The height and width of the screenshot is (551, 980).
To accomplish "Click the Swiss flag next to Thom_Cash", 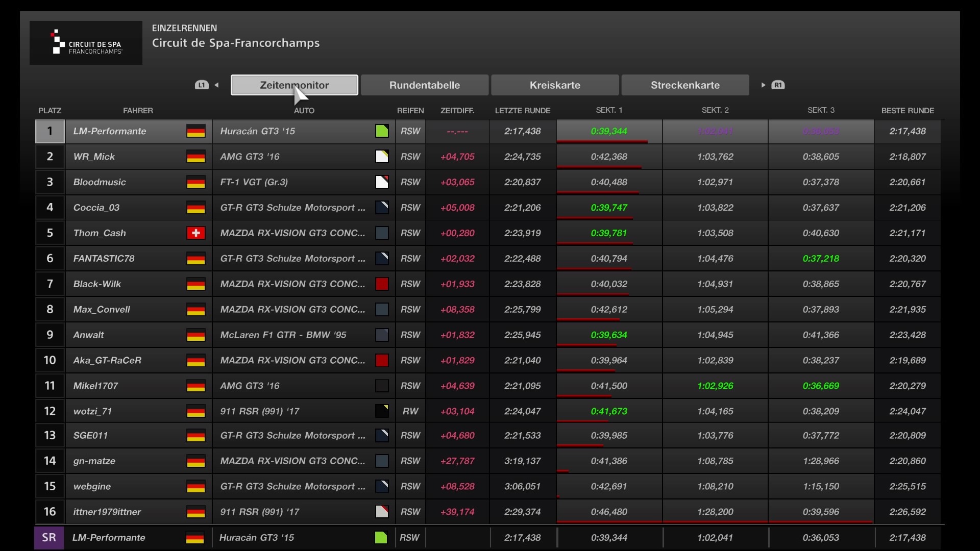I will (195, 233).
